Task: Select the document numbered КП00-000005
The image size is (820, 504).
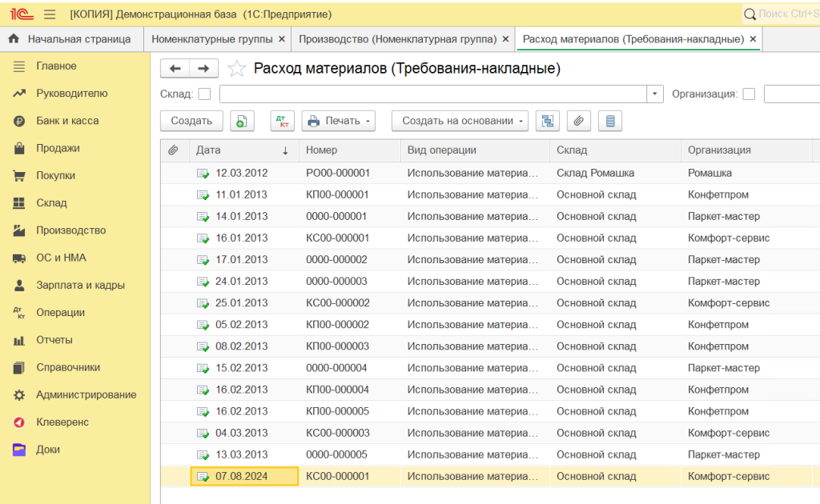Action: [337, 411]
